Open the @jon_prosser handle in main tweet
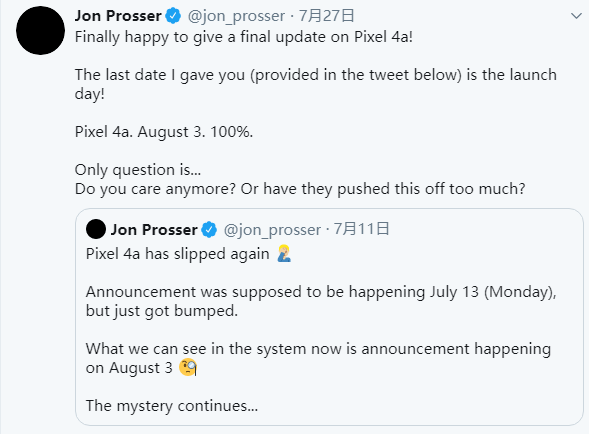Image resolution: width=589 pixels, height=434 pixels. click(236, 16)
